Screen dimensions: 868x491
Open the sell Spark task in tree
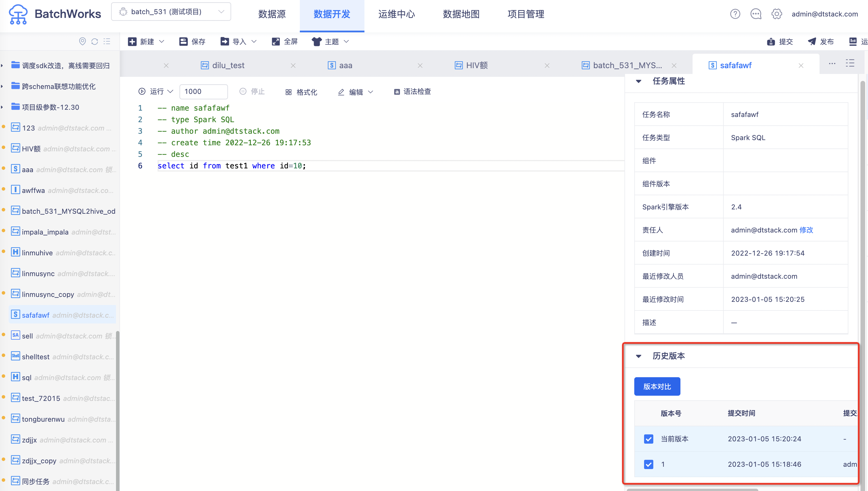tap(63, 336)
